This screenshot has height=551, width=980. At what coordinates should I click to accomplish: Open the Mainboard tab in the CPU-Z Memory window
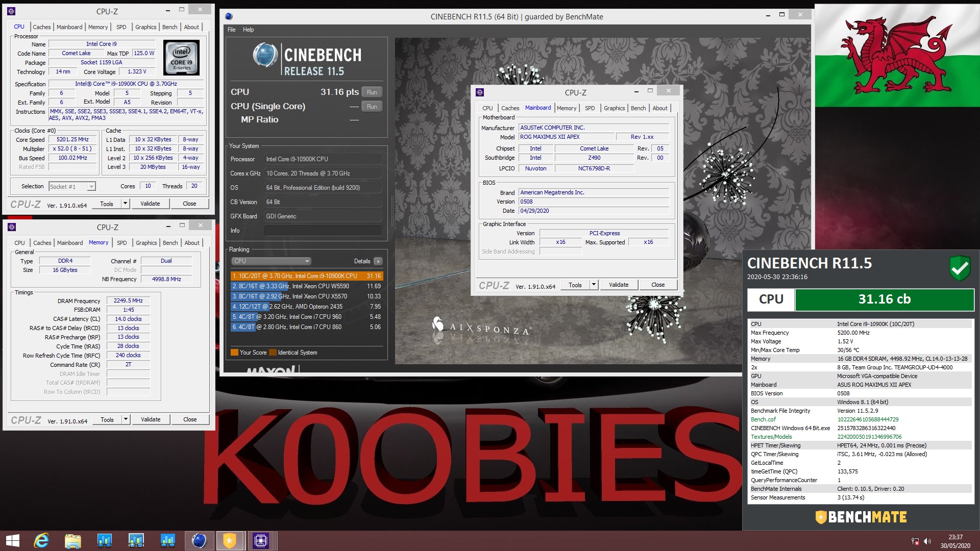[x=70, y=243]
